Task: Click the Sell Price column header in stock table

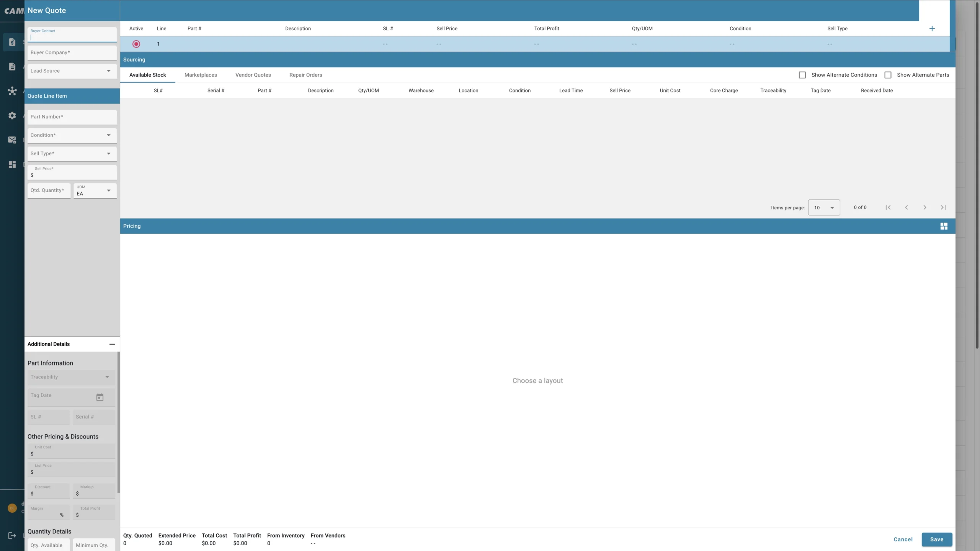Action: click(620, 91)
